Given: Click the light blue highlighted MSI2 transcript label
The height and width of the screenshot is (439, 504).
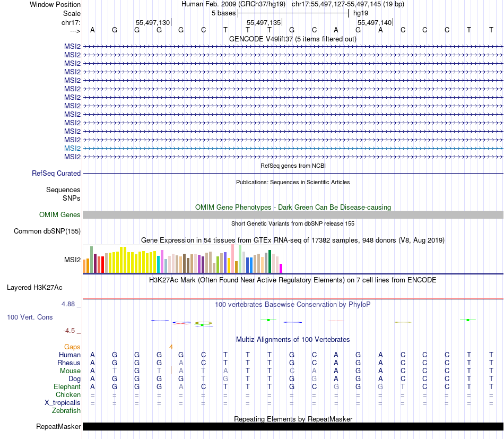Looking at the screenshot, I should click(72, 148).
